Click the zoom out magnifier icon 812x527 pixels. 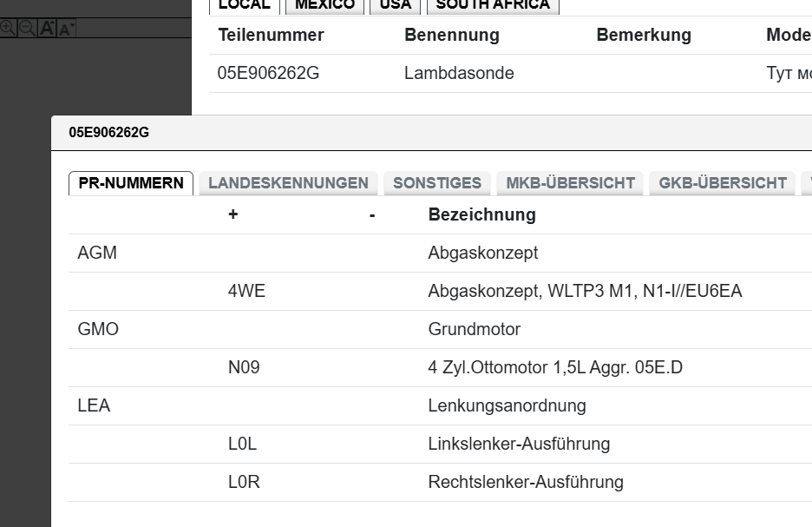point(27,28)
